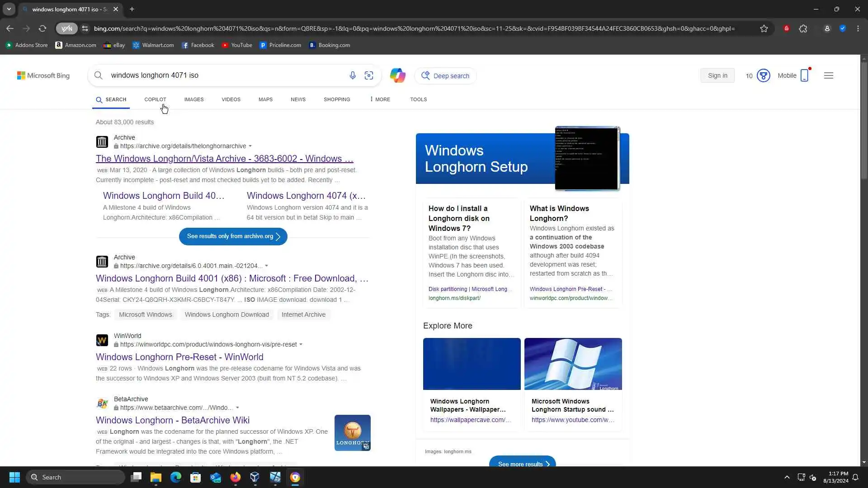Open Windows Longhorn Pre-Reset - WinWorld link
The width and height of the screenshot is (868, 488).
(179, 357)
